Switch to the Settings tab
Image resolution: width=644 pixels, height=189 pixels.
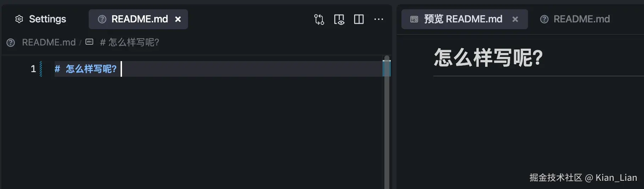47,19
